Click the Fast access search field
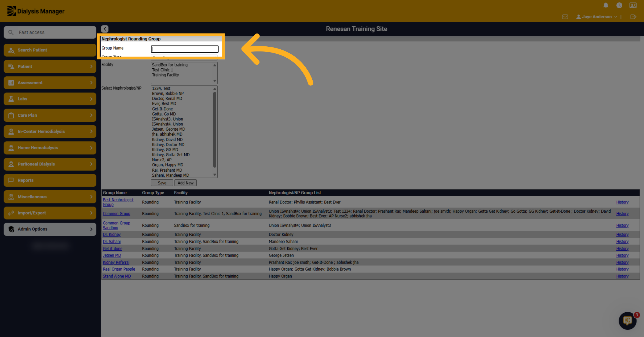Screen dimensions: 644x337 point(50,32)
